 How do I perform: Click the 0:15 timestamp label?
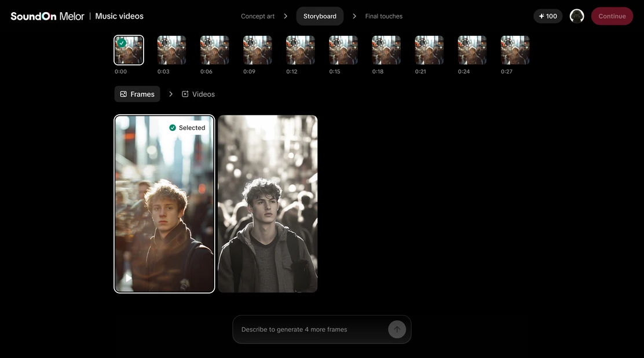(335, 71)
